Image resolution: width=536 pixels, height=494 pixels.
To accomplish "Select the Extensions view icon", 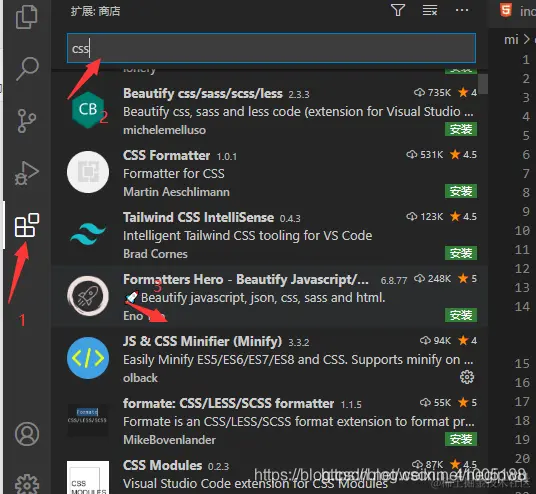I will (x=27, y=225).
